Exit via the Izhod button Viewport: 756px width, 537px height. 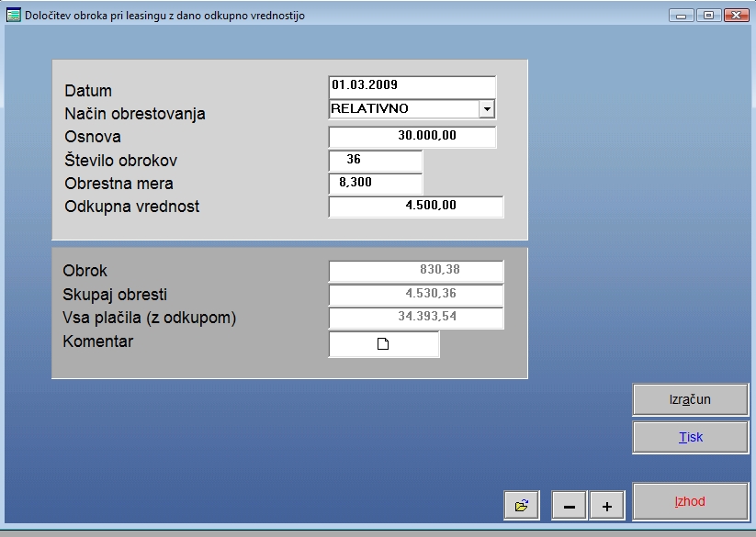[x=690, y=502]
